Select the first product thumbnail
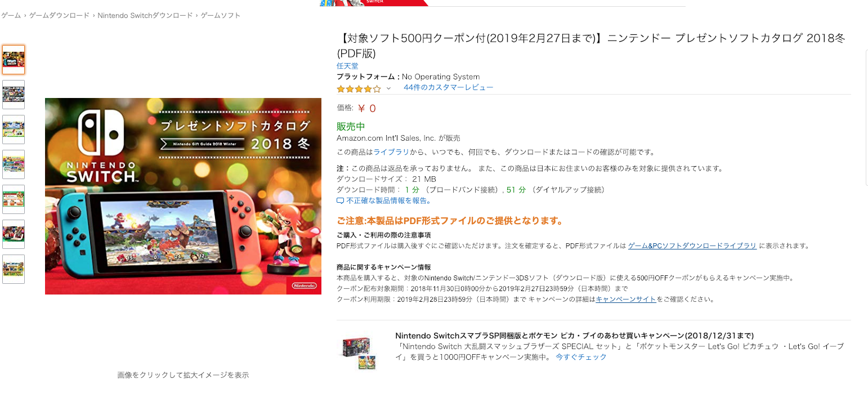 [14, 60]
